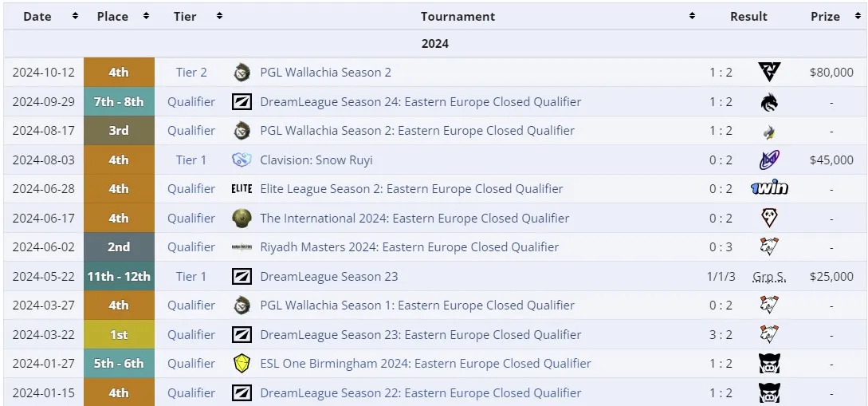Click Tier 1 link in Clavision row
The width and height of the screenshot is (868, 406).
(x=191, y=160)
